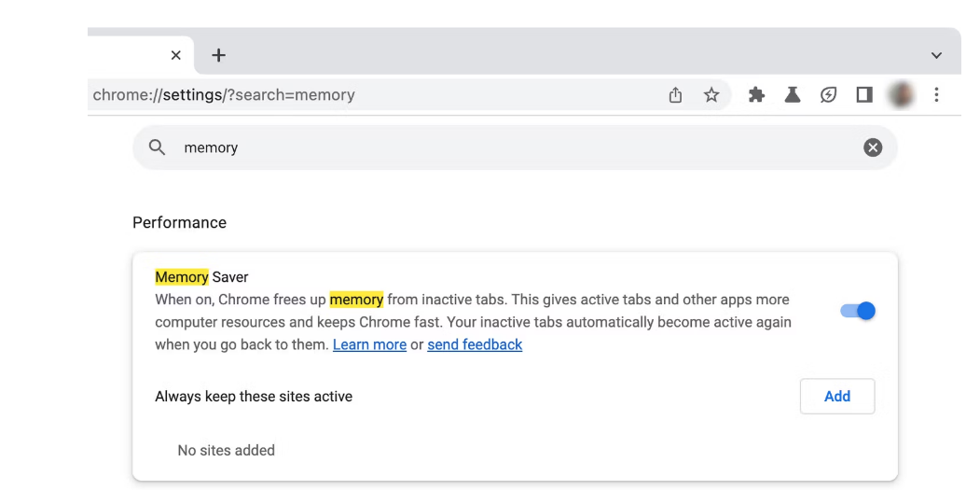The width and height of the screenshot is (980, 490).
Task: Disable the Memory Saver toggle
Action: coord(858,311)
